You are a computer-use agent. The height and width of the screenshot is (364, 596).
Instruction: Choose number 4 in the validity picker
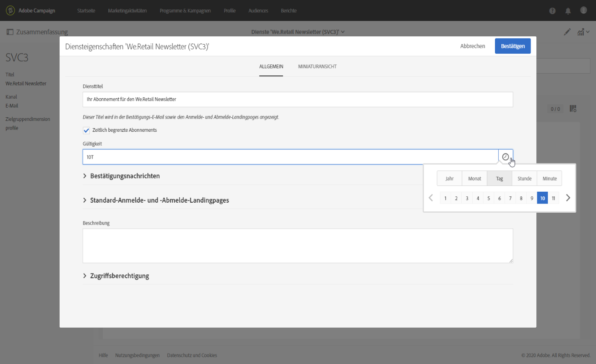(x=478, y=198)
